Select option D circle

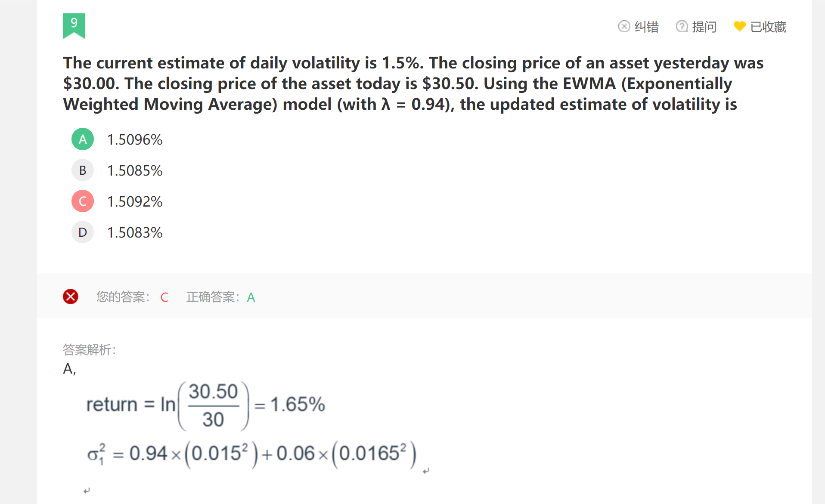point(83,232)
